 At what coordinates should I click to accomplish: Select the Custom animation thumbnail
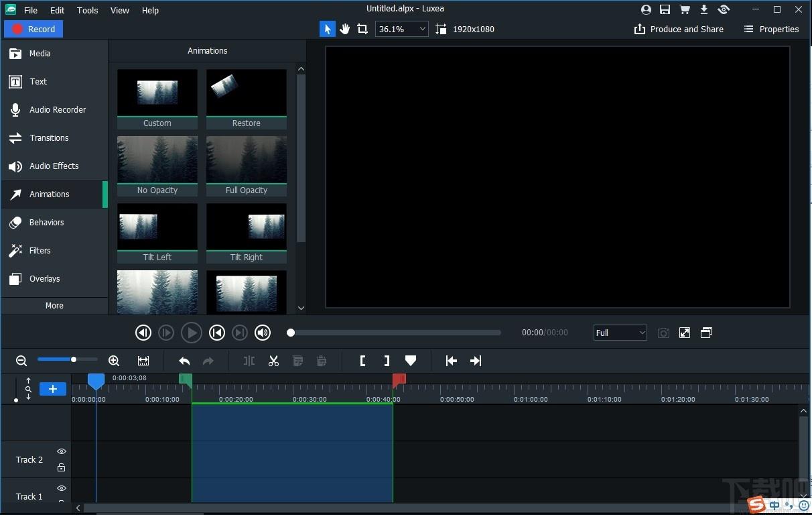point(157,99)
